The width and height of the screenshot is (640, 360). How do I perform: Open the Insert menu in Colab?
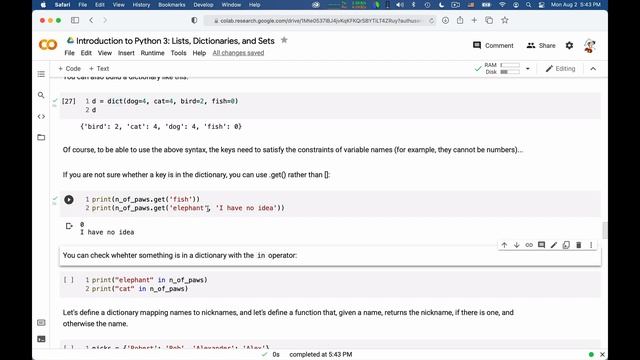pyautogui.click(x=126, y=53)
